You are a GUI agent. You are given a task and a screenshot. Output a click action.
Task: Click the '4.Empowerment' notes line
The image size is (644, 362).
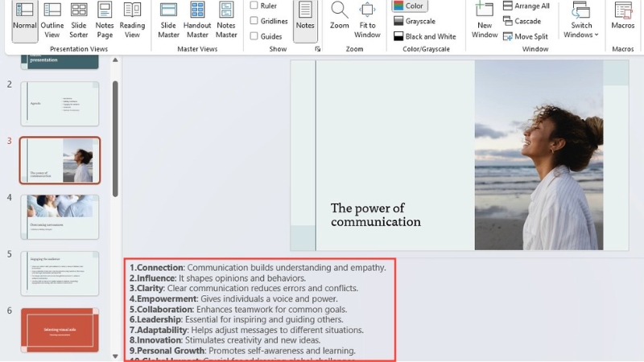[233, 298]
